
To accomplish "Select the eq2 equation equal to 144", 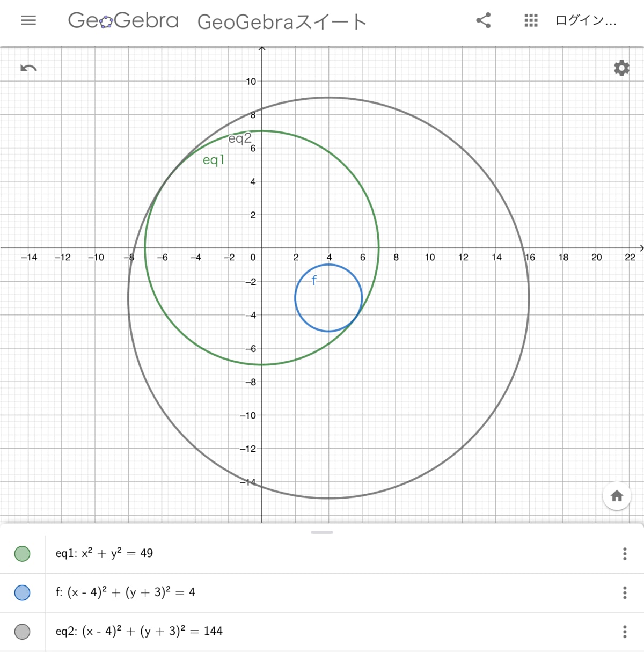I will pyautogui.click(x=139, y=631).
